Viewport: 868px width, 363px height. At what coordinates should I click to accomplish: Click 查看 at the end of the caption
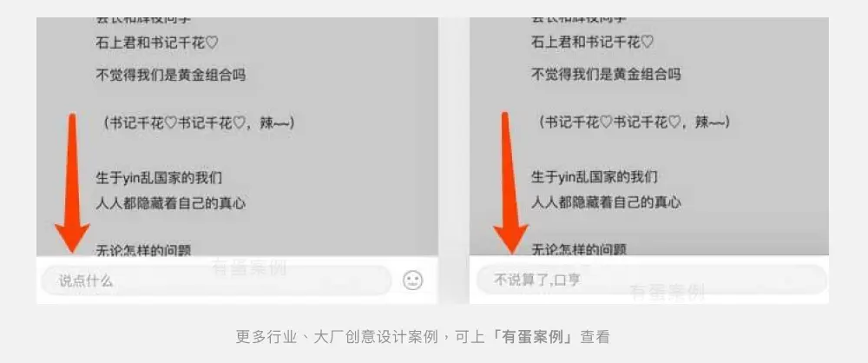point(595,336)
